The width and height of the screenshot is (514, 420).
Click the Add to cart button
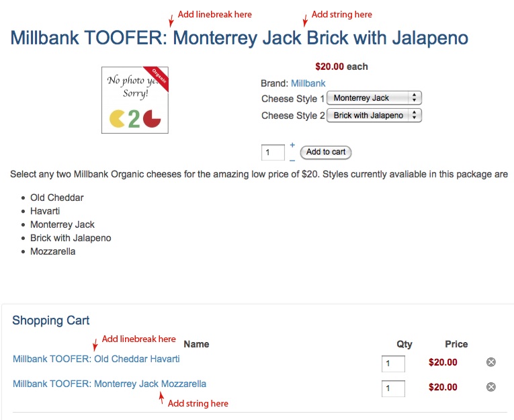tap(325, 152)
